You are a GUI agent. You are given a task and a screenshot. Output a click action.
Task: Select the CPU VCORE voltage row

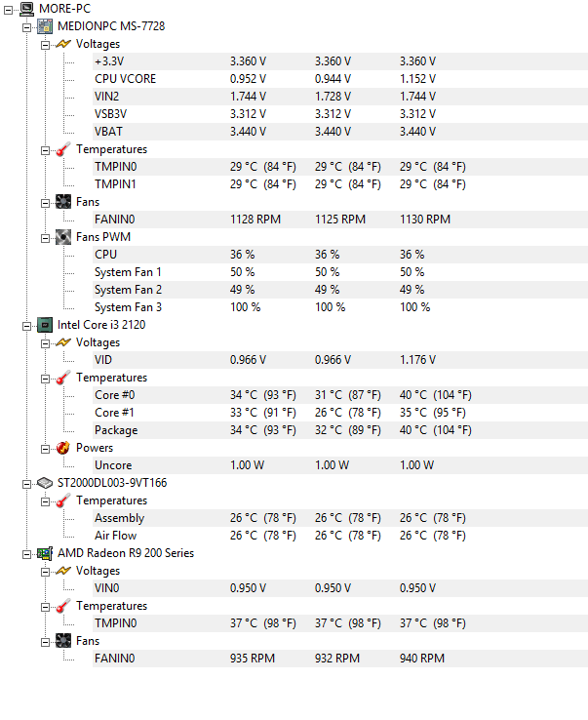tap(125, 79)
